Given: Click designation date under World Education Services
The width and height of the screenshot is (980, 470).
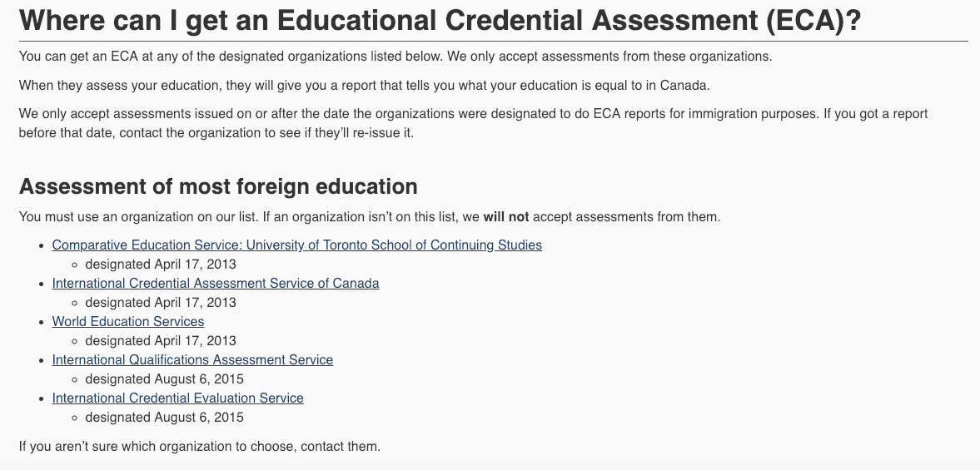Looking at the screenshot, I should click(x=160, y=341).
